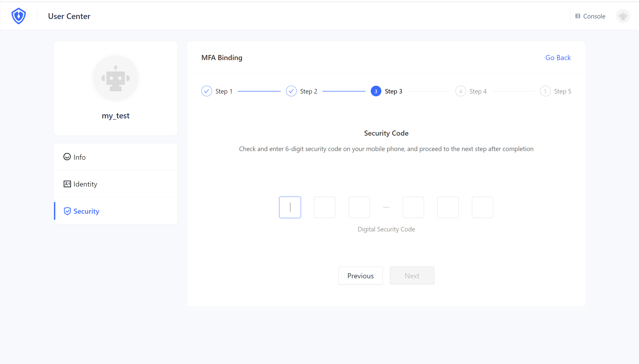Click the Identity card icon in sidebar

point(67,184)
